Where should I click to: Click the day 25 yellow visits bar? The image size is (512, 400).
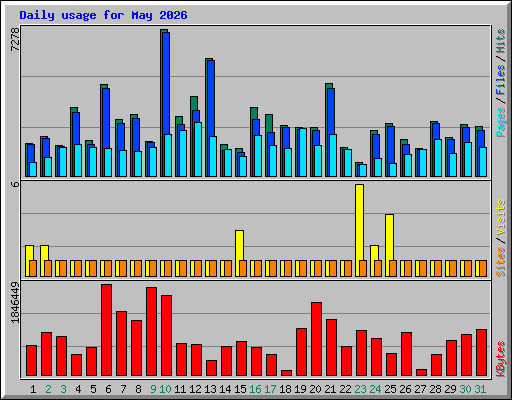[389, 237]
